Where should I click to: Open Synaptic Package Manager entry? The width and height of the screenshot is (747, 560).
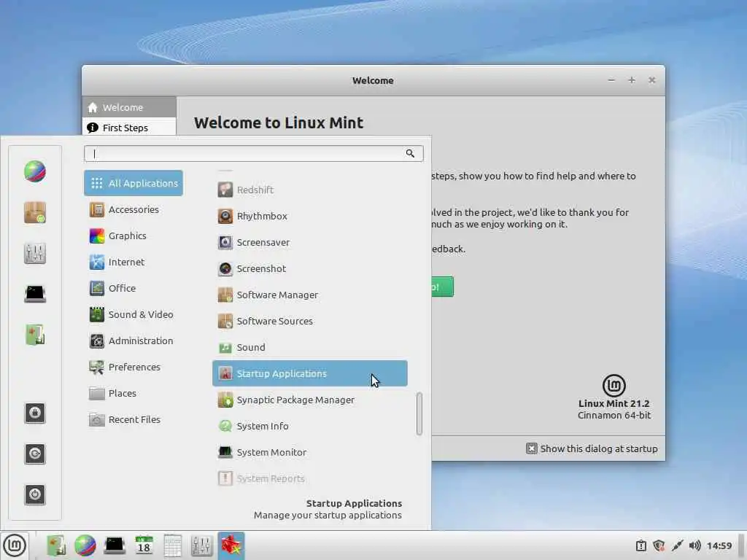tap(309, 400)
